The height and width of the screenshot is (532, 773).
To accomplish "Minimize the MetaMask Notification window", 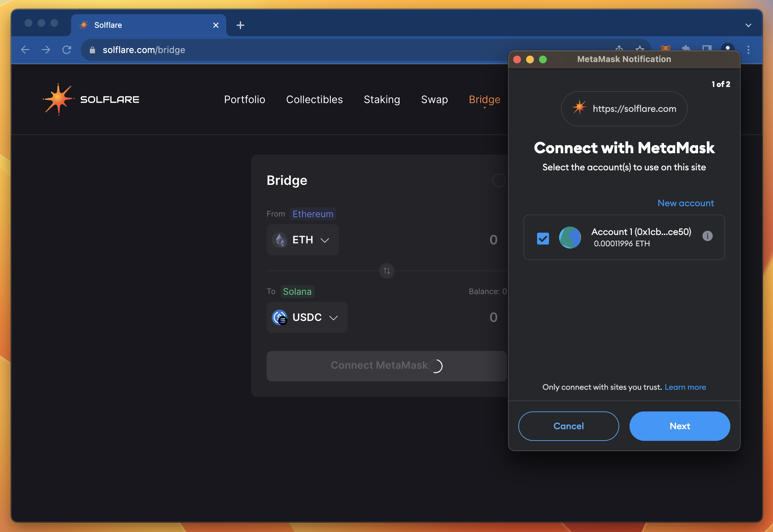I will [x=530, y=59].
